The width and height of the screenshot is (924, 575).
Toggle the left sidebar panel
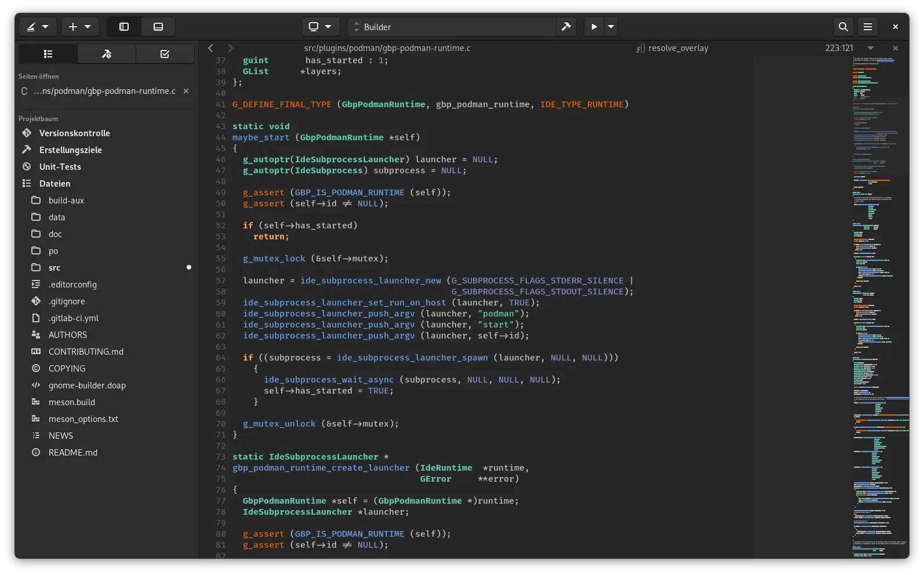tap(124, 27)
